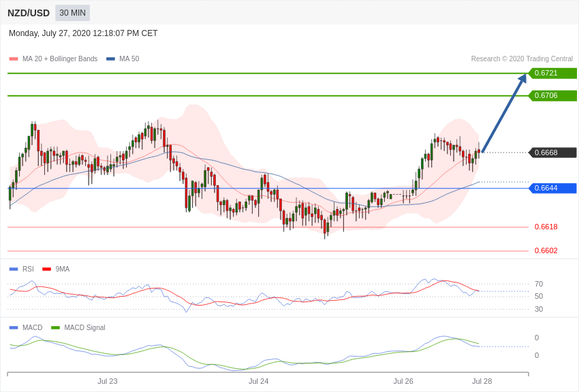Click the RSI 30 axis value
The image size is (579, 392).
coord(539,309)
